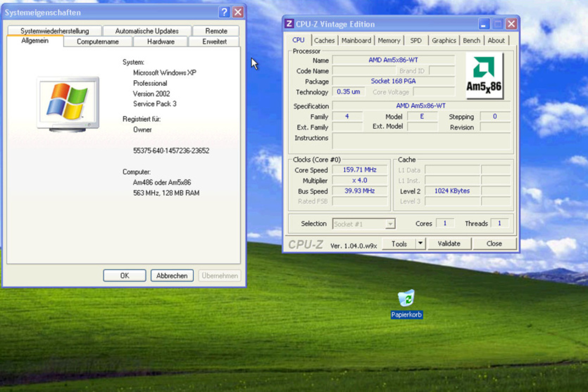Click the help question mark in Systemeigenschaften
This screenshot has width=588, height=392.
(x=224, y=12)
